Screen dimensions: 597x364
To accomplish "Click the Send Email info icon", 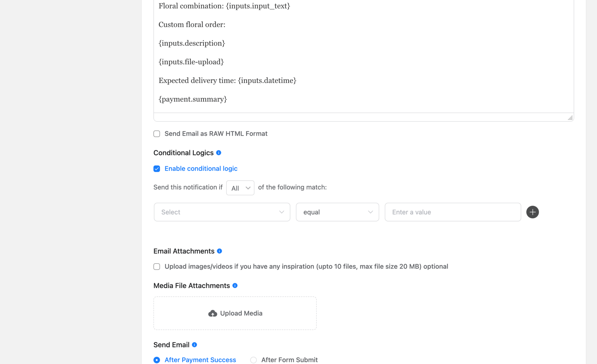I will (194, 345).
